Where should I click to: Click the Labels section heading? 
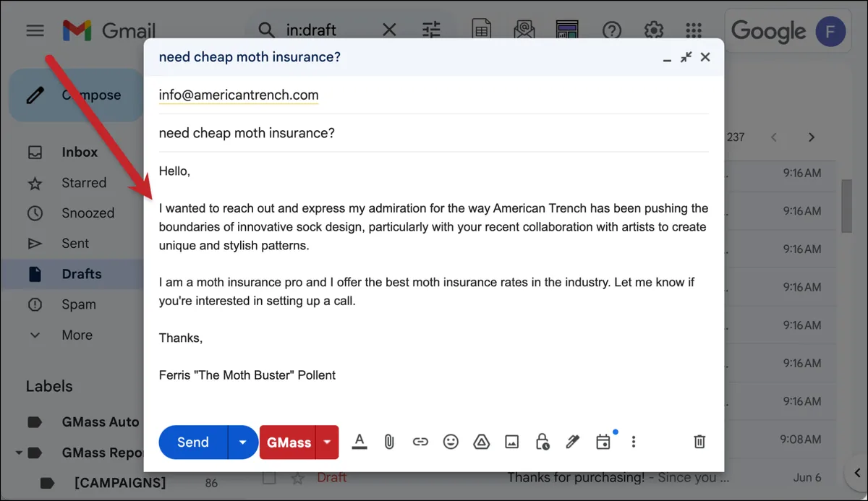click(x=49, y=386)
